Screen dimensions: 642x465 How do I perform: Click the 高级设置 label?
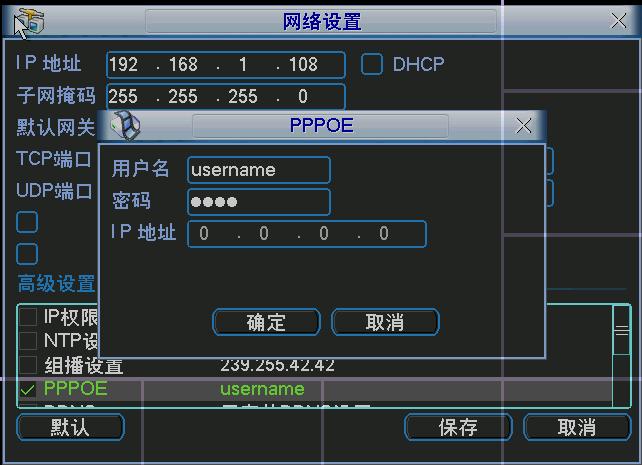click(57, 283)
